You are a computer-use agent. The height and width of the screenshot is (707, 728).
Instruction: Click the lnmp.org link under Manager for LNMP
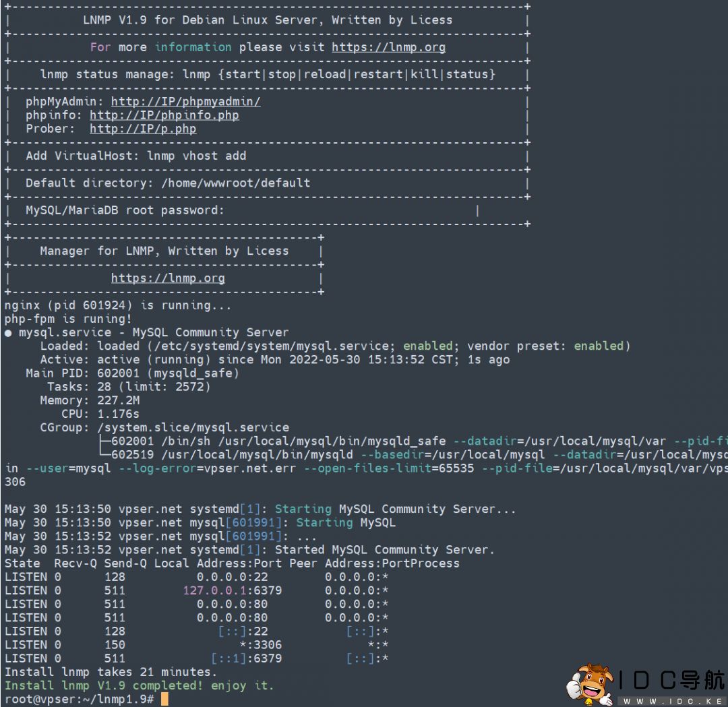(168, 278)
